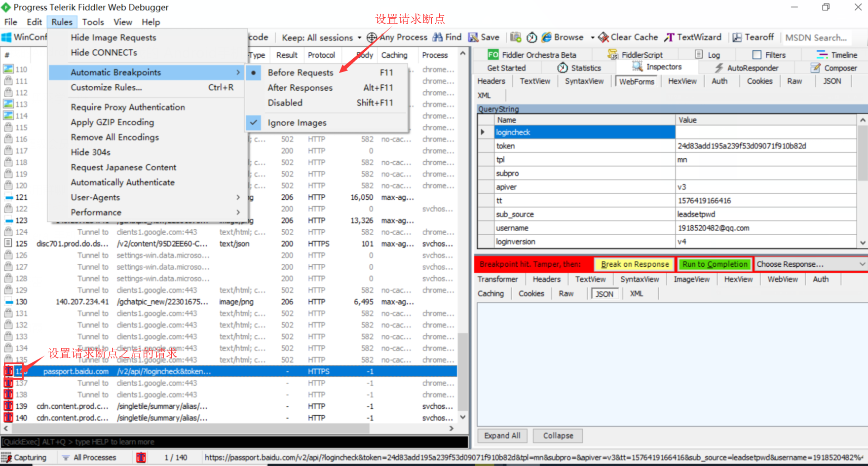Image resolution: width=868 pixels, height=466 pixels.
Task: Focus the QuickExec command input box
Action: [234, 442]
